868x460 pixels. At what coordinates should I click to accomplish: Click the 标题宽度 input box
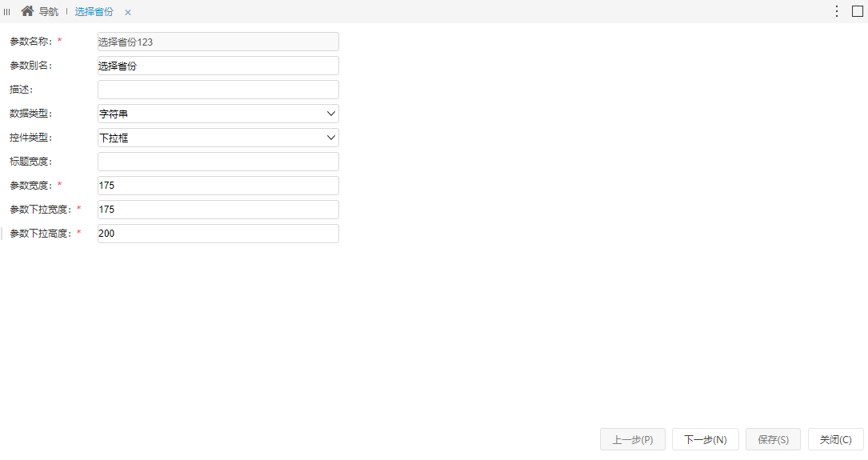(218, 162)
